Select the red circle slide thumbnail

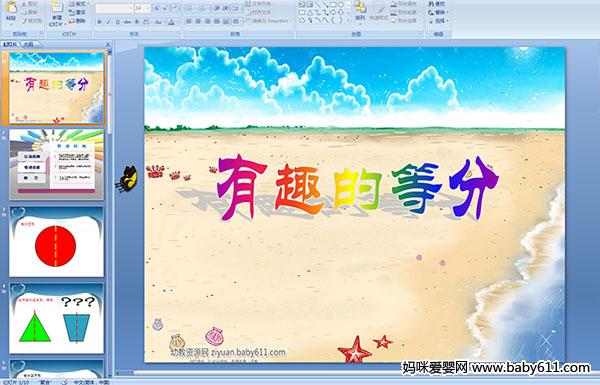(56, 241)
